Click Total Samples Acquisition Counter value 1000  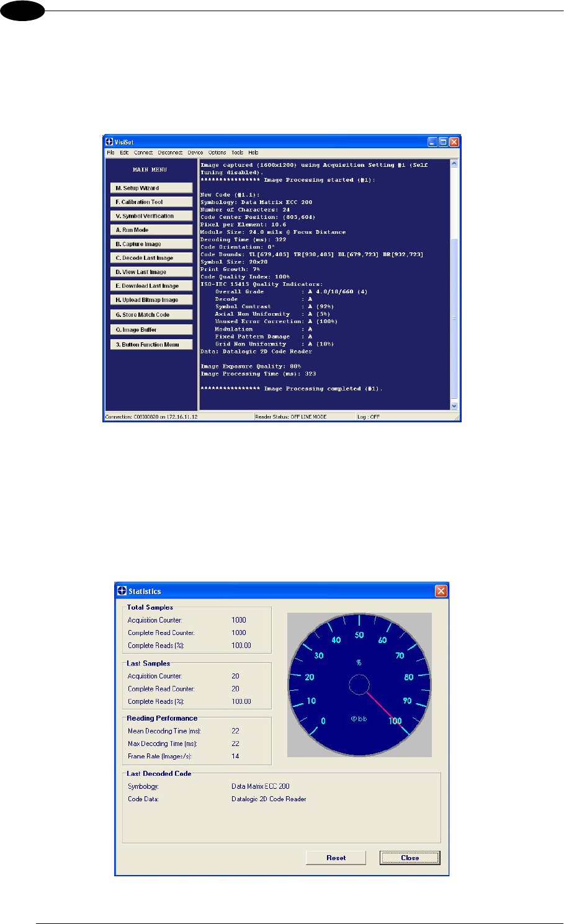point(239,620)
